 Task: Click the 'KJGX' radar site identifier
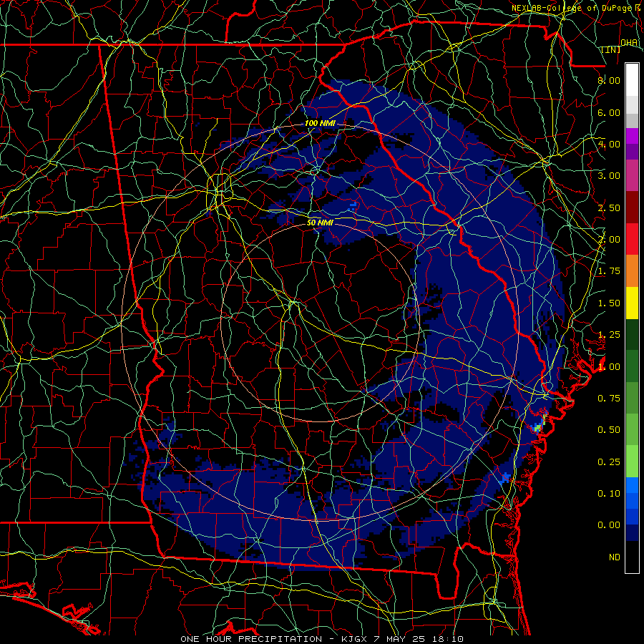click(355, 639)
